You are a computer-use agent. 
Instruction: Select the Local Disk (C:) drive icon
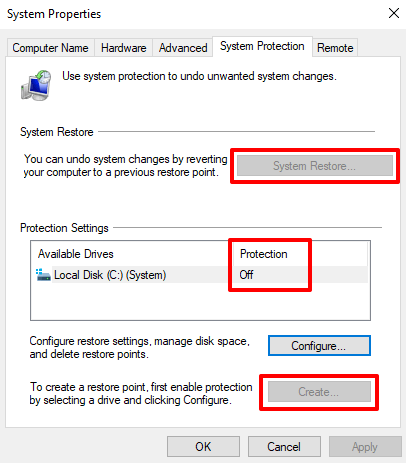[x=43, y=275]
